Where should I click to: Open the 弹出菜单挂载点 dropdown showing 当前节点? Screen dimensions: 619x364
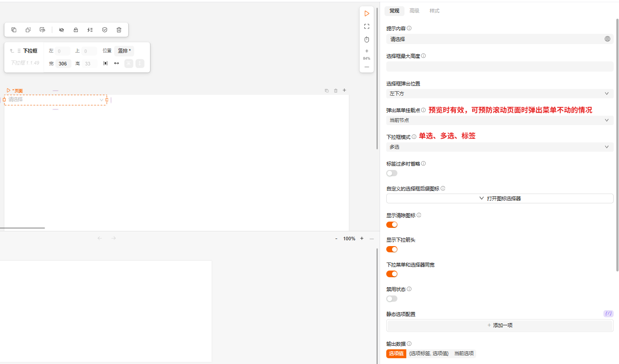pyautogui.click(x=499, y=120)
